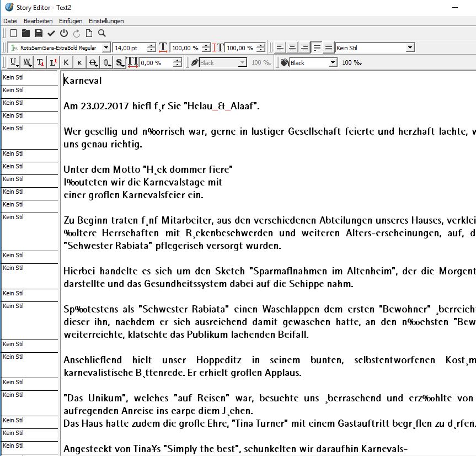Click the Load from file folder icon

click(26, 34)
